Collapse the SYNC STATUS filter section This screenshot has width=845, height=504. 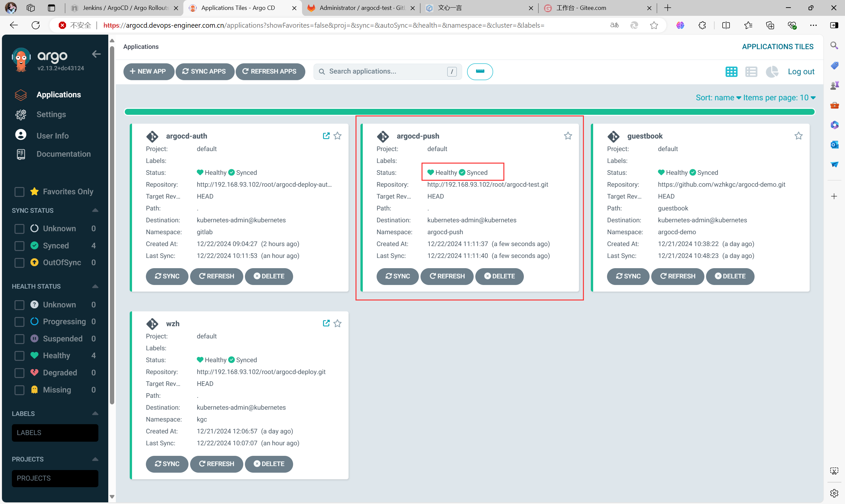[95, 210]
